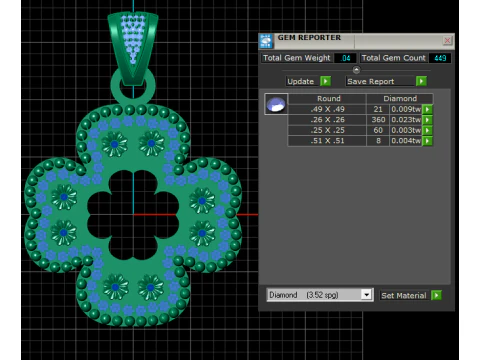Viewport: 480px width, 360px height.
Task: Select the '.51 X .51' size cell
Action: pos(327,141)
